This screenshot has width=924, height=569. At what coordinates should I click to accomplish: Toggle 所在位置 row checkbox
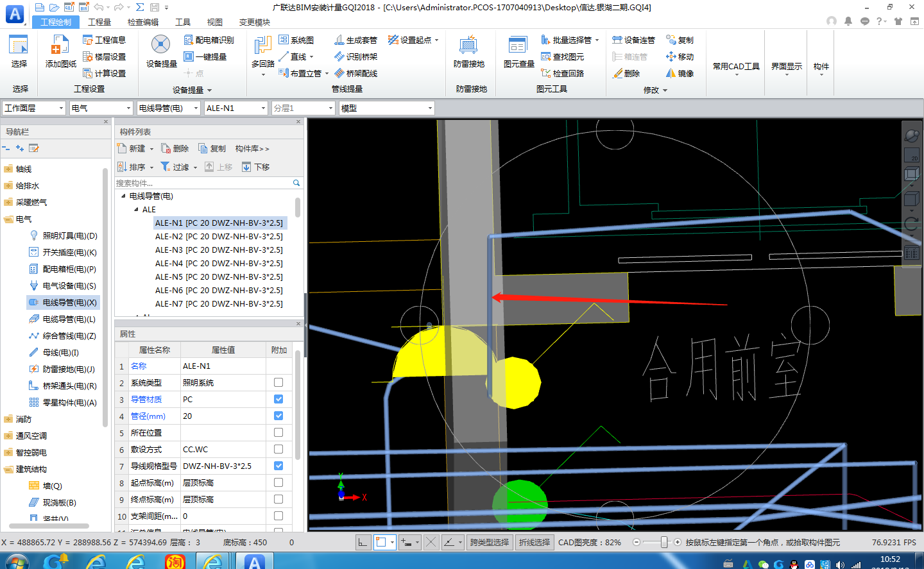point(278,432)
